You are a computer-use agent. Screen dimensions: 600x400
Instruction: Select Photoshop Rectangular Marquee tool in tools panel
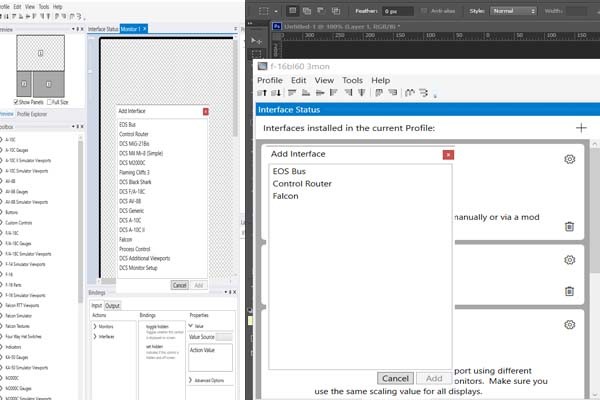tap(256, 54)
